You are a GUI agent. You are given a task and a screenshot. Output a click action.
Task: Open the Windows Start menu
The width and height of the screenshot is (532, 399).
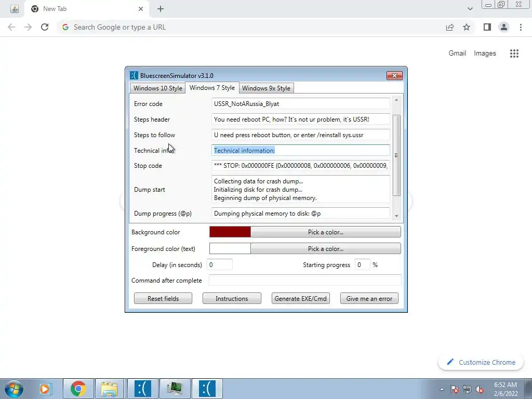pyautogui.click(x=14, y=389)
